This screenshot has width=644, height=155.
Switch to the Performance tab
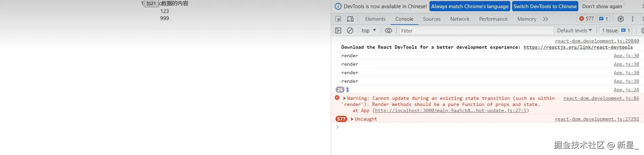pyautogui.click(x=493, y=19)
